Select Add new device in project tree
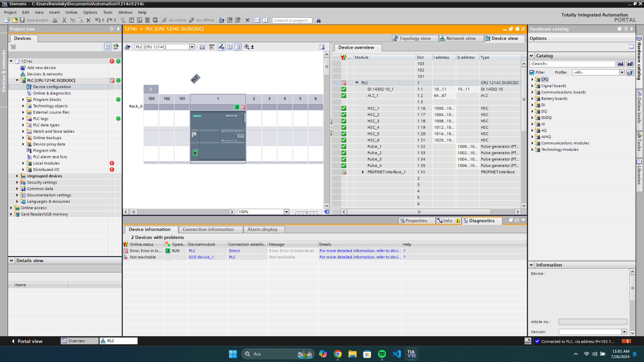The height and width of the screenshot is (362, 644). (41, 68)
